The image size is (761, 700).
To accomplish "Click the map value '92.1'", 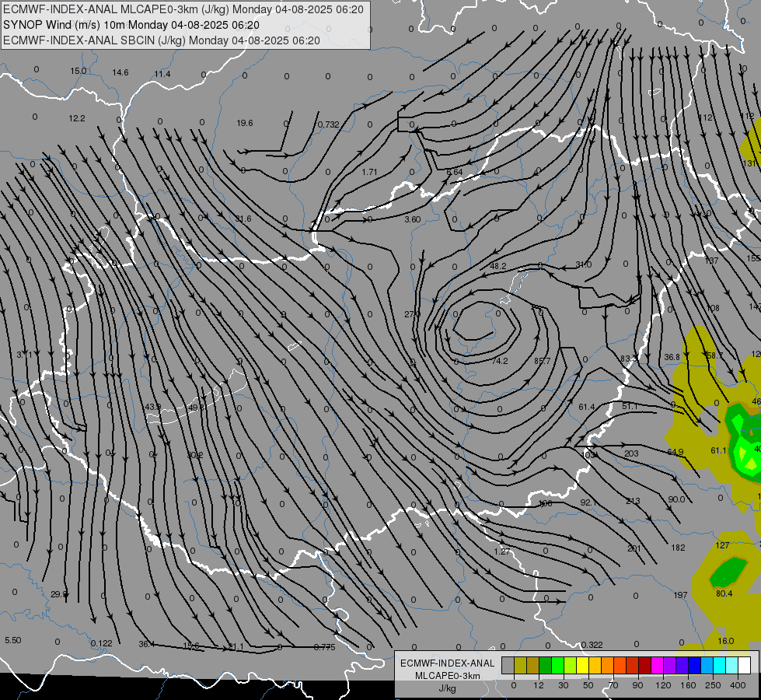I will [x=588, y=502].
